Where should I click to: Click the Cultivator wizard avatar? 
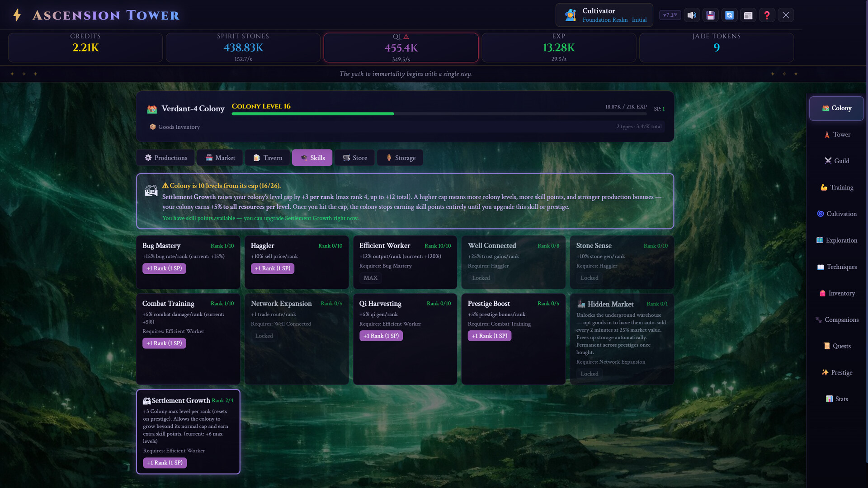(571, 15)
